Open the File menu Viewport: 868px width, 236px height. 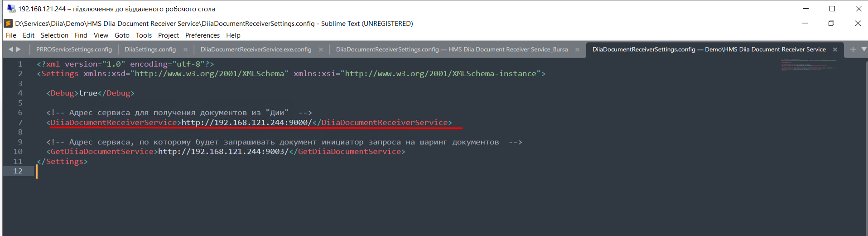tap(11, 35)
